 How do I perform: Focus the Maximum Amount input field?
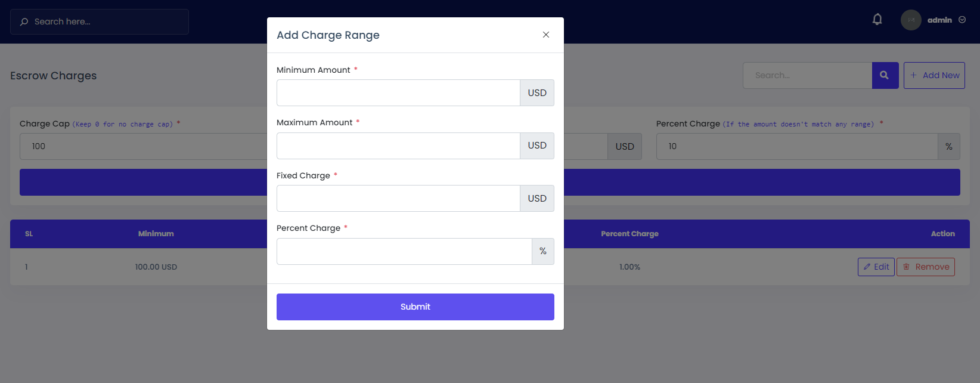click(398, 146)
